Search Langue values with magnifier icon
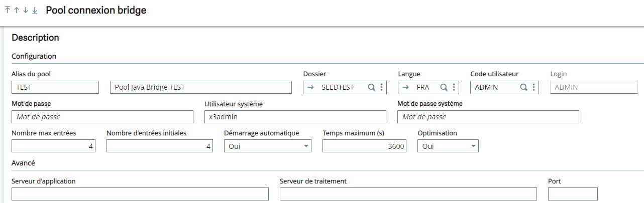 coord(444,87)
